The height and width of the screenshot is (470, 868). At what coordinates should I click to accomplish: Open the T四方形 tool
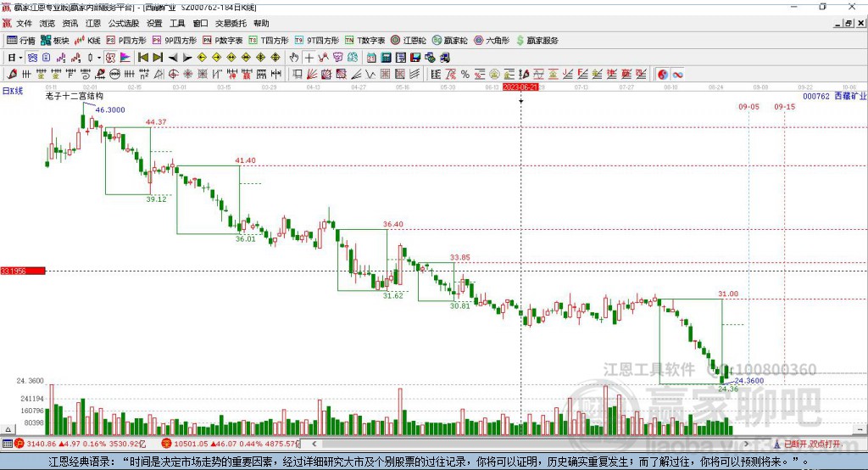point(269,41)
